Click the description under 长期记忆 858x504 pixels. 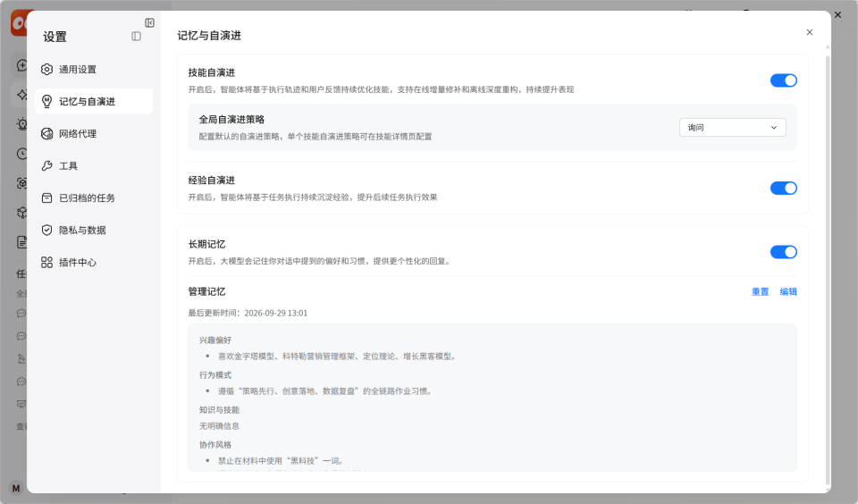321,261
